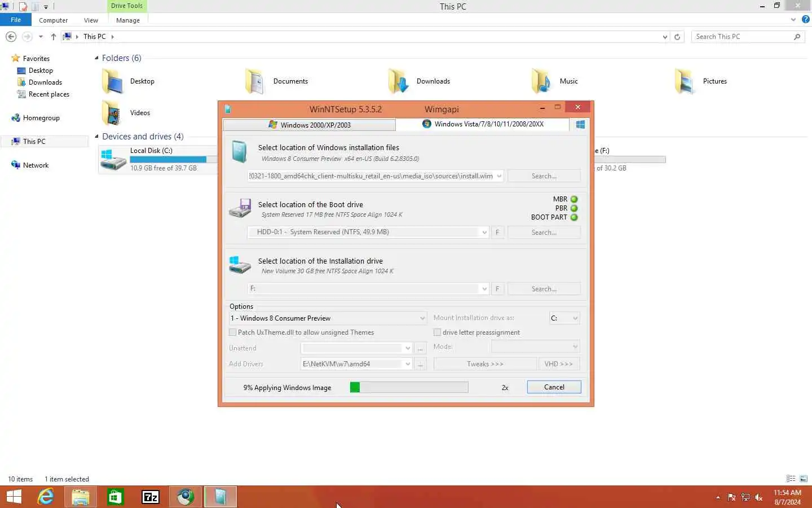
Task: Expand the Explorer ribbon with the chevron
Action: point(793,19)
